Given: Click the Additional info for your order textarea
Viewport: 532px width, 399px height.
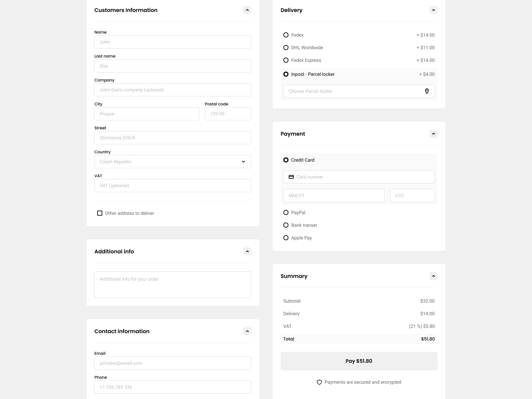Looking at the screenshot, I should pyautogui.click(x=173, y=284).
